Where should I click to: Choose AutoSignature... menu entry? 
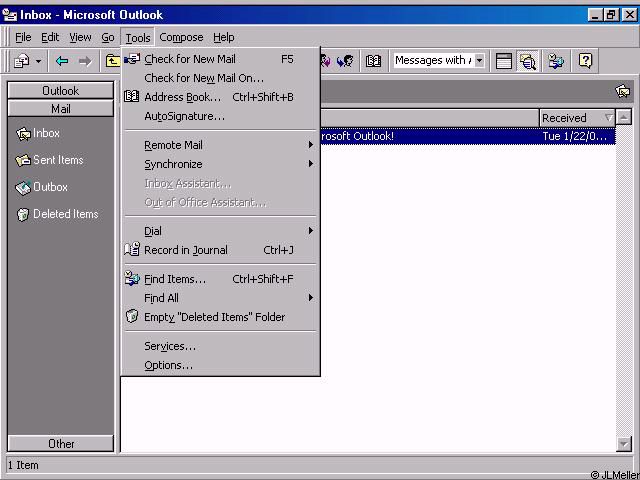[220, 116]
